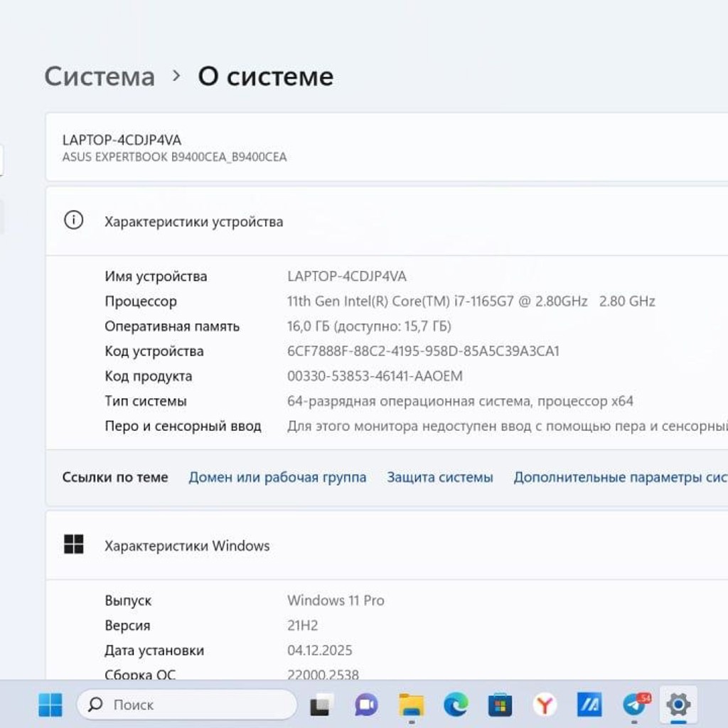Click the Код продукта label

coord(149,376)
